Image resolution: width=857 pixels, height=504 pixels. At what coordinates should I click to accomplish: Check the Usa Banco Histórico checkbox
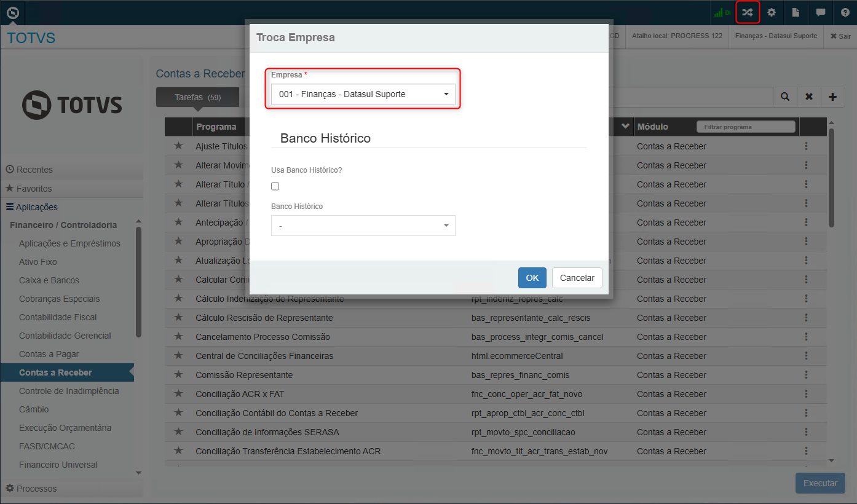pyautogui.click(x=275, y=186)
